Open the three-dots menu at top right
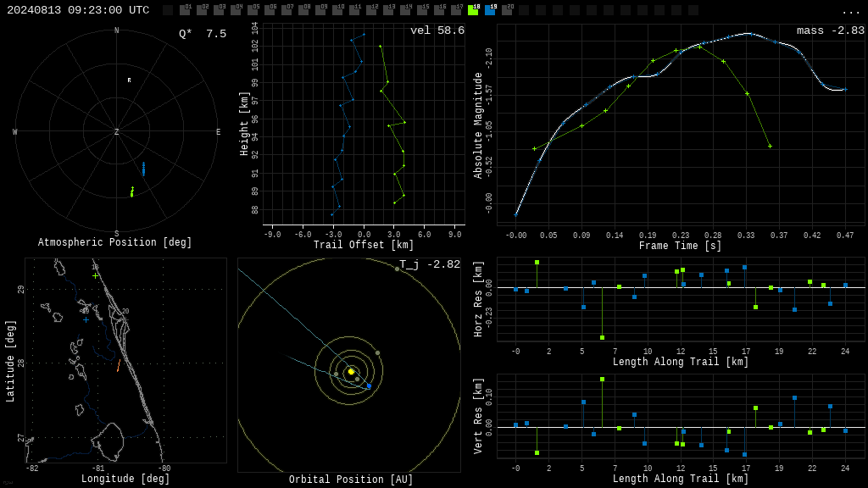Image resolution: width=868 pixels, height=488 pixels. [x=850, y=11]
